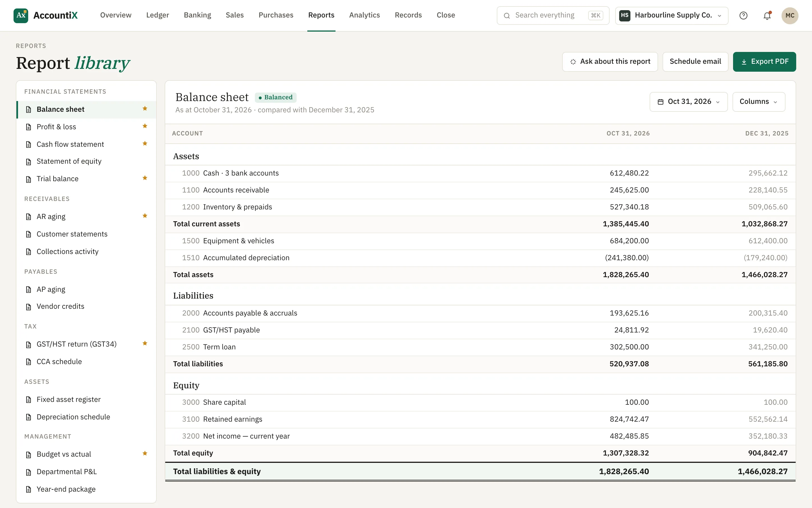Toggle favorite star on Balance sheet
Image resolution: width=812 pixels, height=508 pixels.
click(x=145, y=109)
